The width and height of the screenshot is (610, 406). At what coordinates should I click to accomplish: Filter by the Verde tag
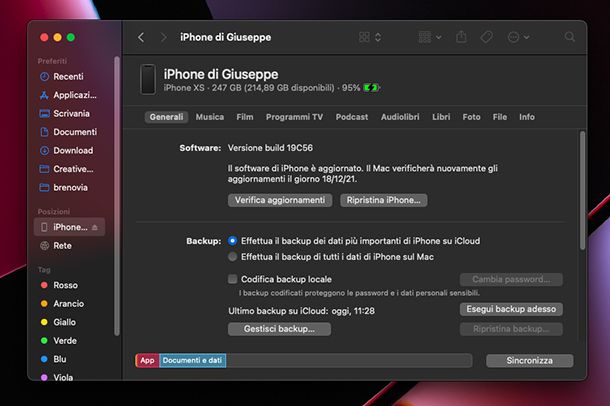click(69, 341)
